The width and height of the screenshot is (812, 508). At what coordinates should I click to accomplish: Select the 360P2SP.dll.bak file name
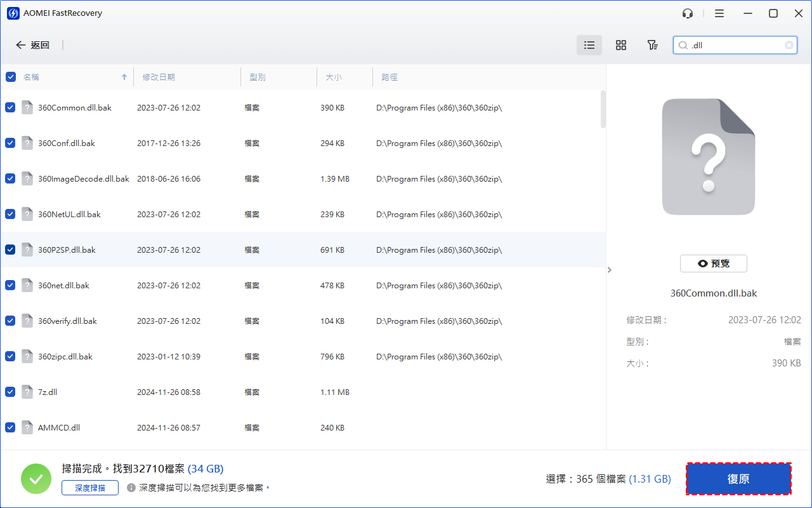tap(67, 250)
